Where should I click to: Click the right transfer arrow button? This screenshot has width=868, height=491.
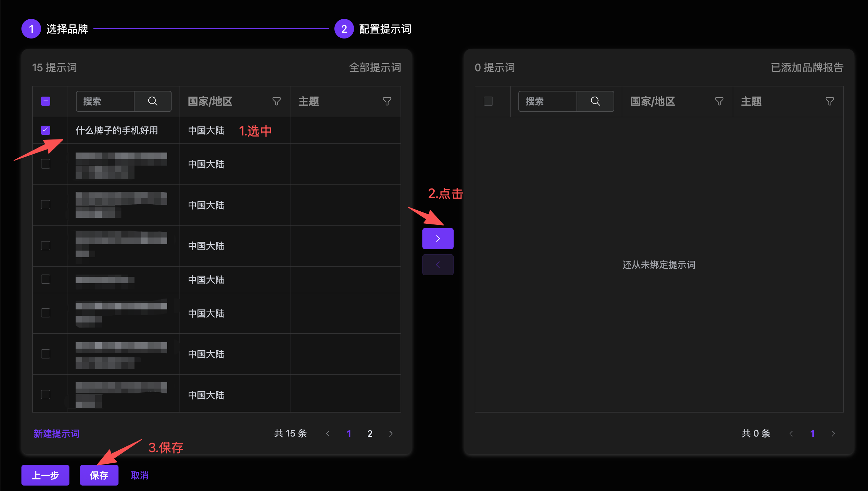438,238
